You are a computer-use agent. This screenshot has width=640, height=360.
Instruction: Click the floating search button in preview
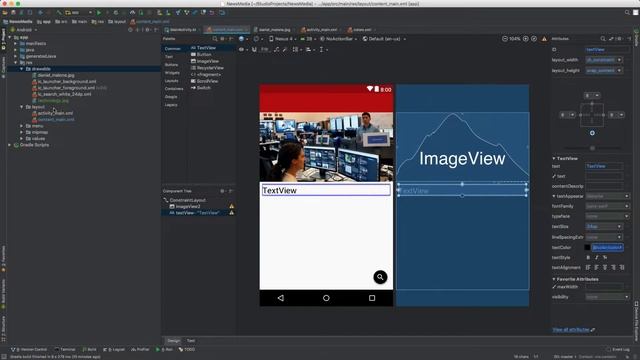pos(380,277)
